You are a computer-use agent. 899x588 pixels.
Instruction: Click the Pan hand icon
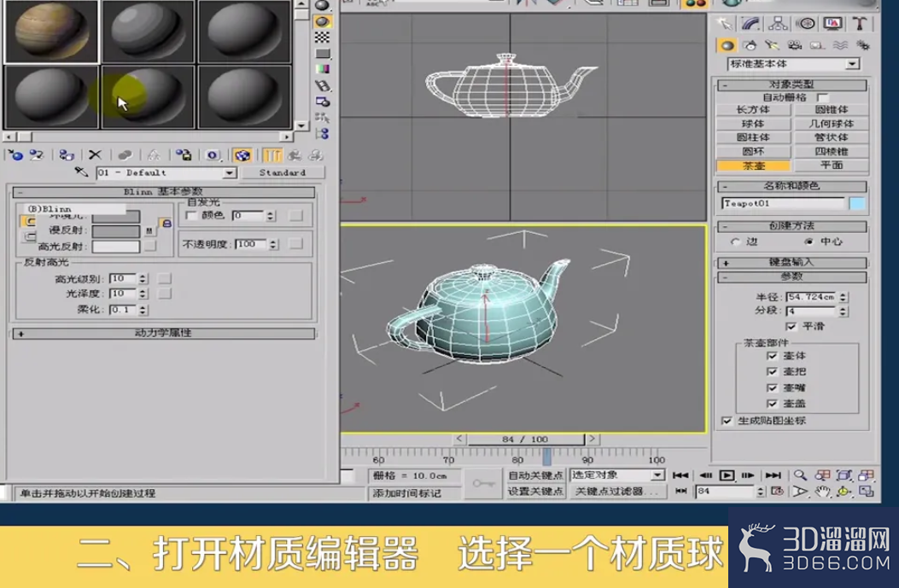coord(822,492)
